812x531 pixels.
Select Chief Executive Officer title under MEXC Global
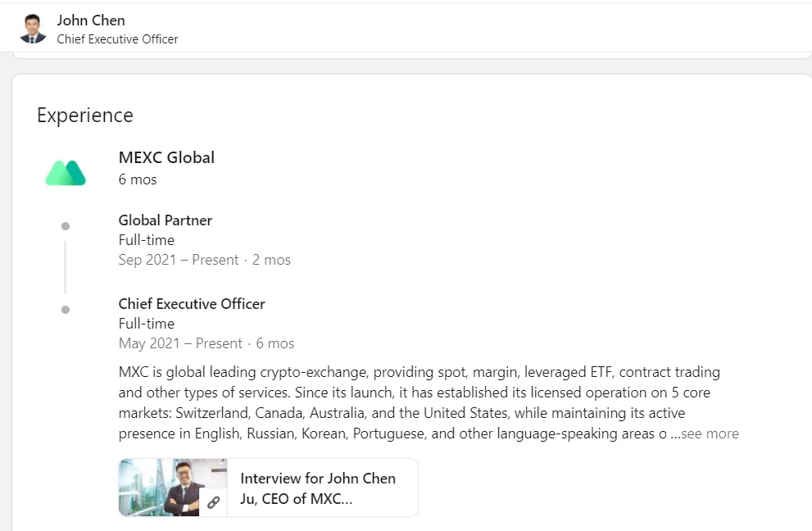coord(192,304)
